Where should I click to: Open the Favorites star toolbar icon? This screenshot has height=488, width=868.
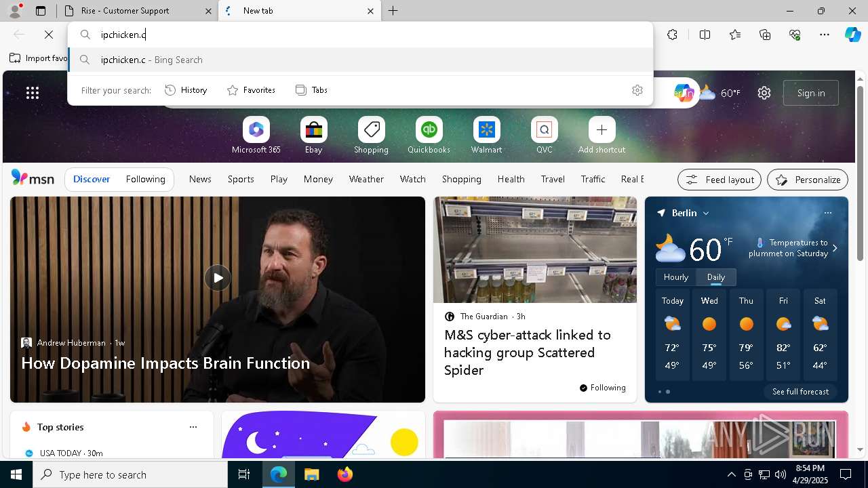pos(735,35)
